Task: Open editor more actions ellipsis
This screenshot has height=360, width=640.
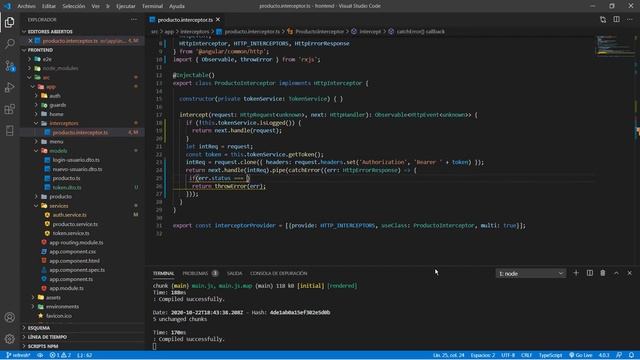Action: click(630, 19)
